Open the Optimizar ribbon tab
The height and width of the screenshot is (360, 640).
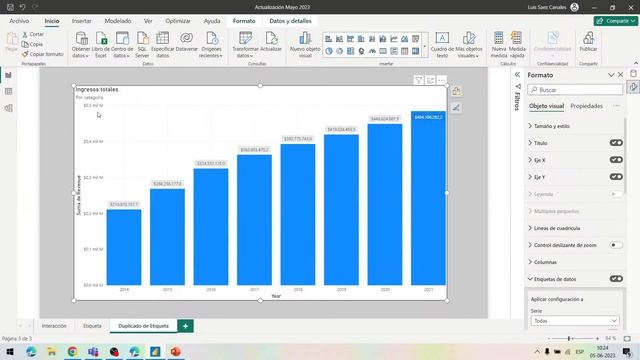click(x=178, y=21)
